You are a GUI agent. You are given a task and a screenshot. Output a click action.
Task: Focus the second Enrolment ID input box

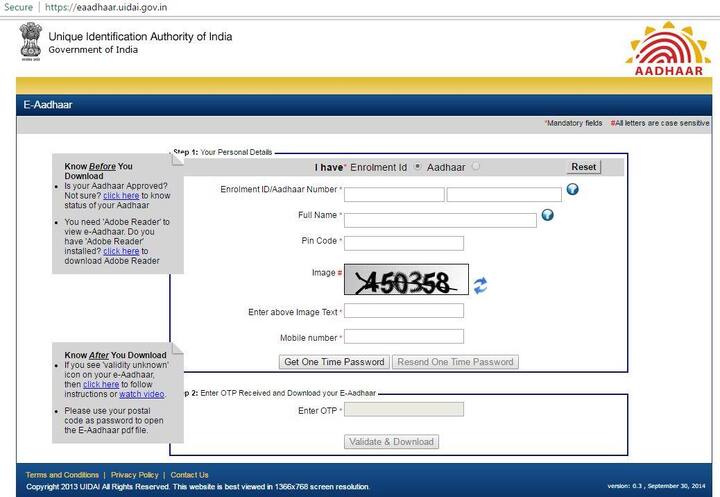(504, 194)
